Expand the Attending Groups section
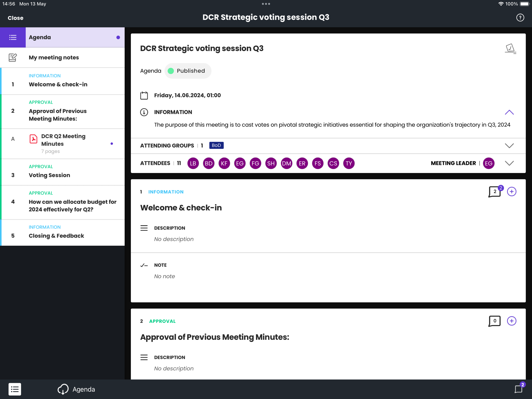 coord(509,146)
